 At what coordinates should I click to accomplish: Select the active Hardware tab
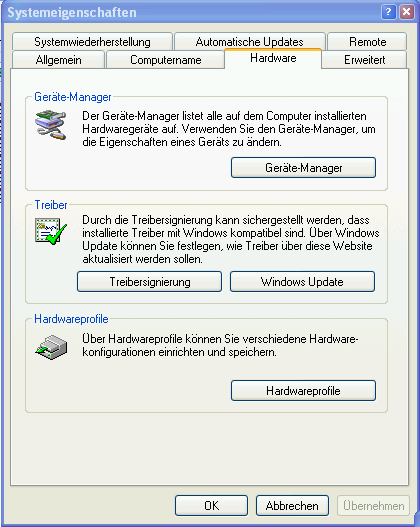[x=273, y=58]
